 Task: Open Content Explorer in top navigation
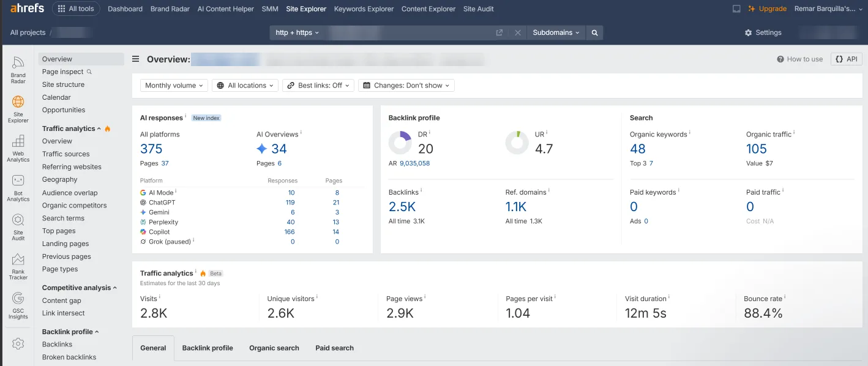[428, 9]
